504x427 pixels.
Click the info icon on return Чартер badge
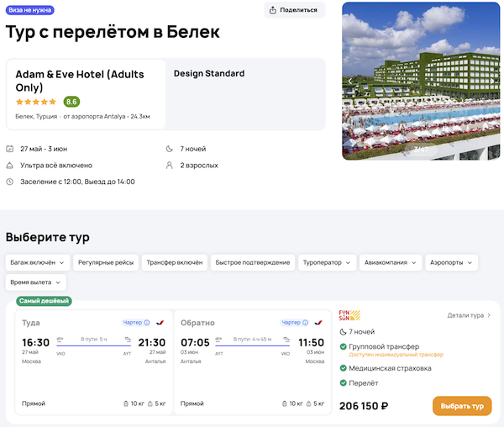(x=305, y=322)
